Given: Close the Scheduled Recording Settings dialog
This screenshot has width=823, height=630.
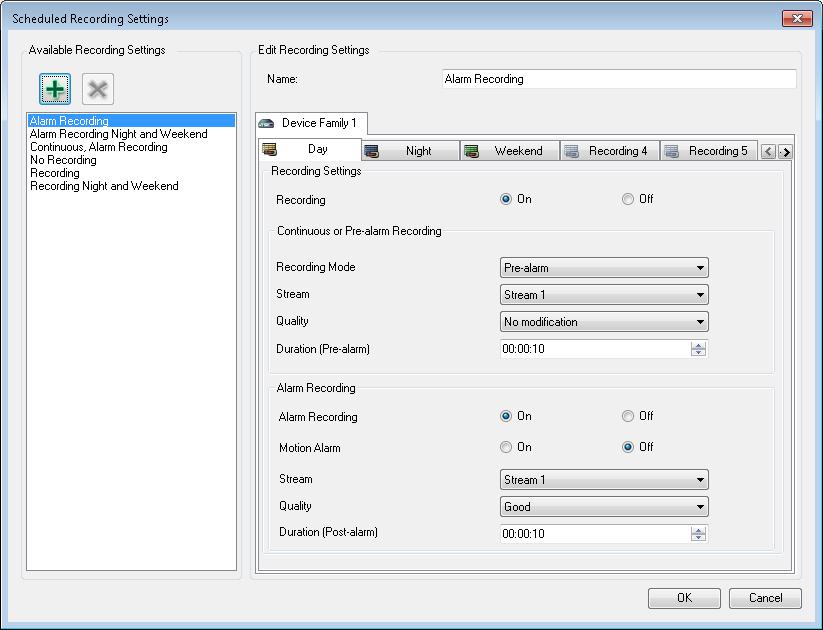Looking at the screenshot, I should [797, 18].
